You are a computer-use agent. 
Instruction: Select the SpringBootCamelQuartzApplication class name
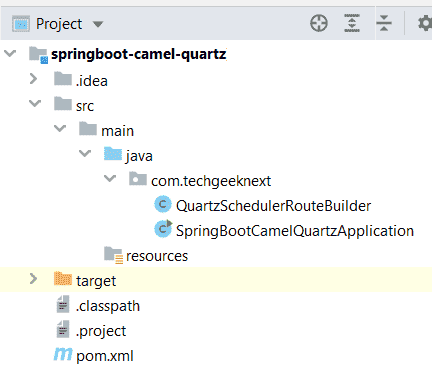[x=295, y=231]
